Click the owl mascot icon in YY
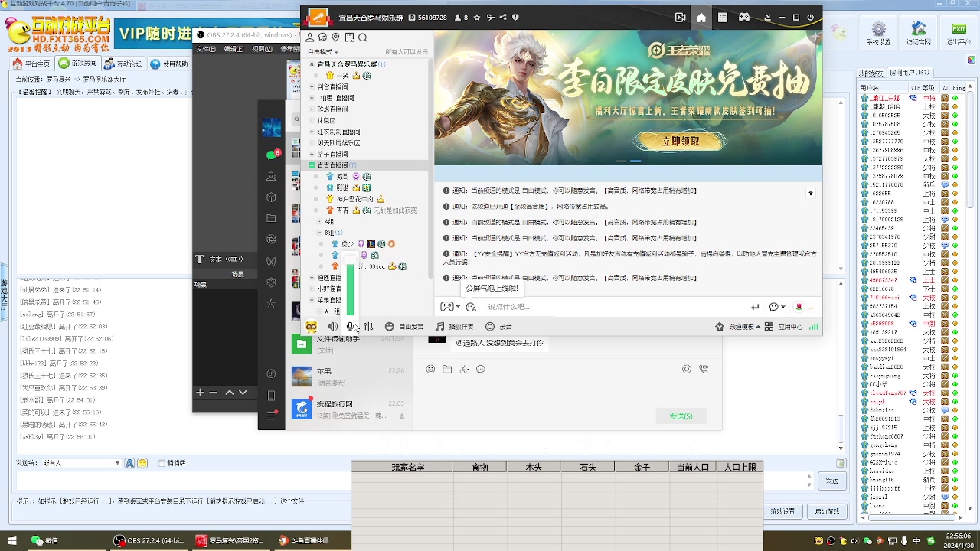The image size is (980, 551). click(x=311, y=327)
